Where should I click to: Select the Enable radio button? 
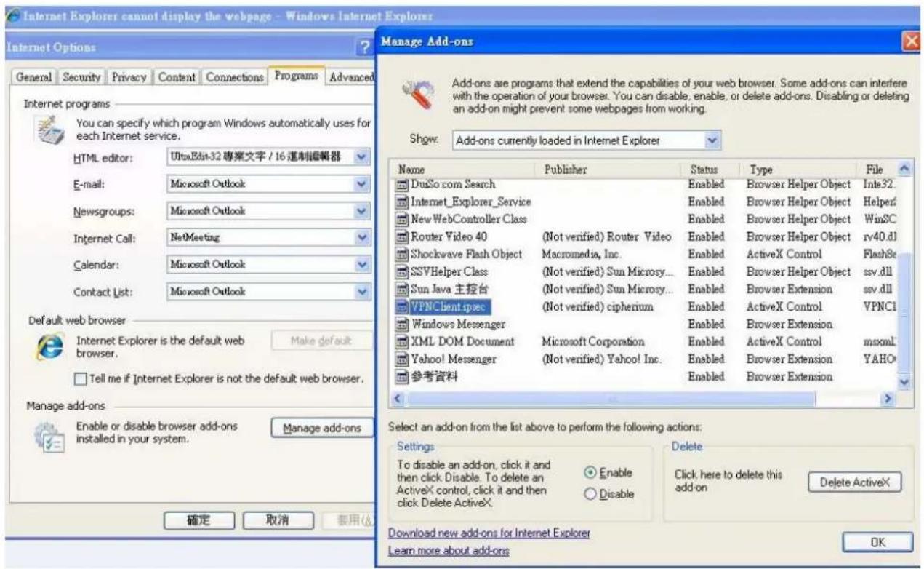pyautogui.click(x=590, y=473)
